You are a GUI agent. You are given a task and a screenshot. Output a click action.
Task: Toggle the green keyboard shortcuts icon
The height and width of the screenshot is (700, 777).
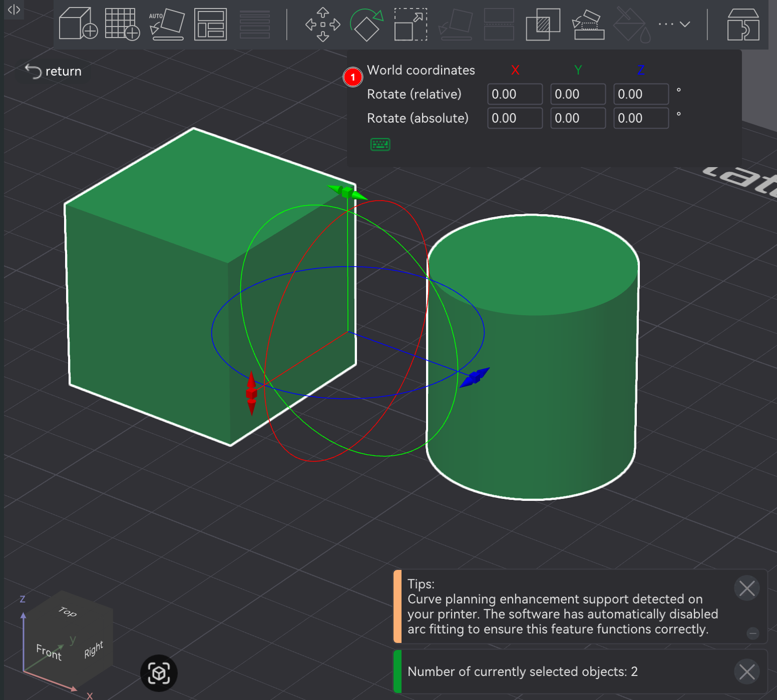pos(380,145)
